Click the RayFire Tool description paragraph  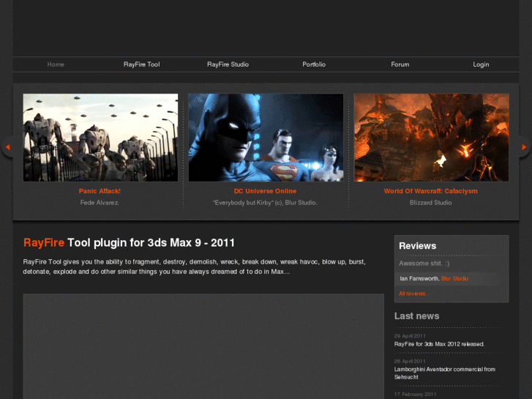(x=194, y=266)
